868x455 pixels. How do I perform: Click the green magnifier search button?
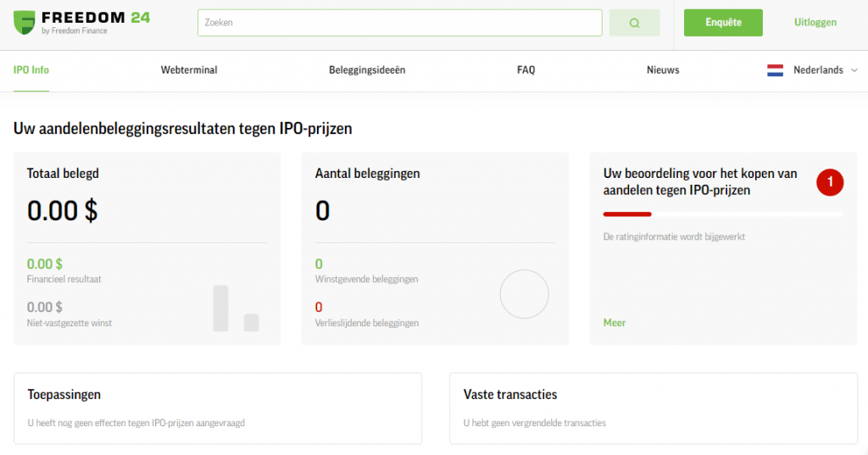coord(634,23)
